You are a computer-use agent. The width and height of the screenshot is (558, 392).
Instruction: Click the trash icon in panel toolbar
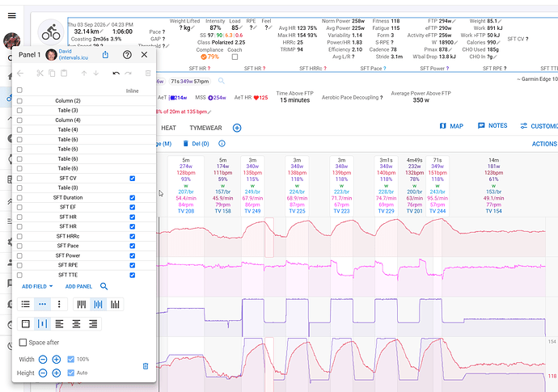[x=148, y=74]
